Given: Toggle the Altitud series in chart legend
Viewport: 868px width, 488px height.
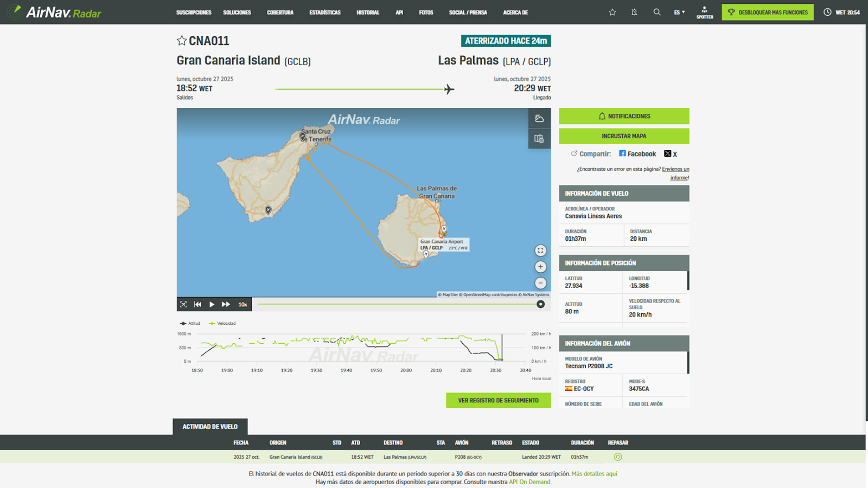Looking at the screenshot, I should click(190, 324).
